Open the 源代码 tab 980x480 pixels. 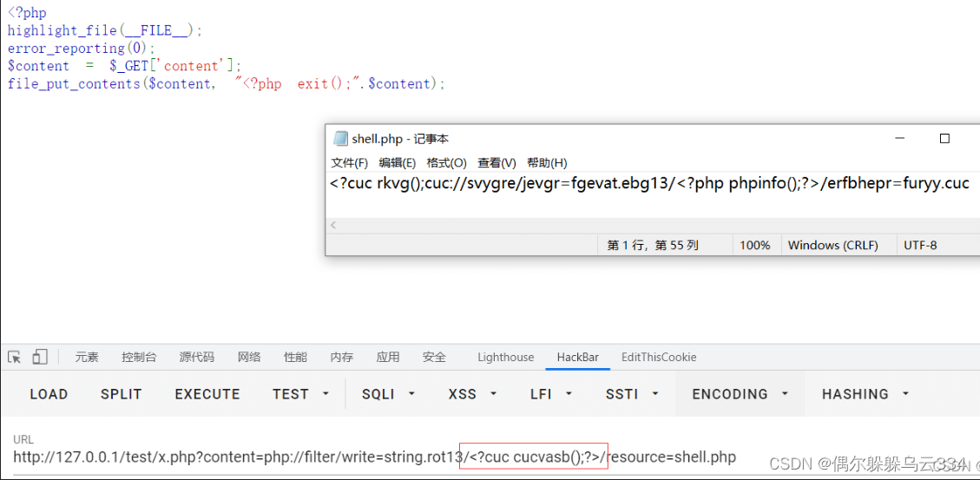[x=196, y=358]
